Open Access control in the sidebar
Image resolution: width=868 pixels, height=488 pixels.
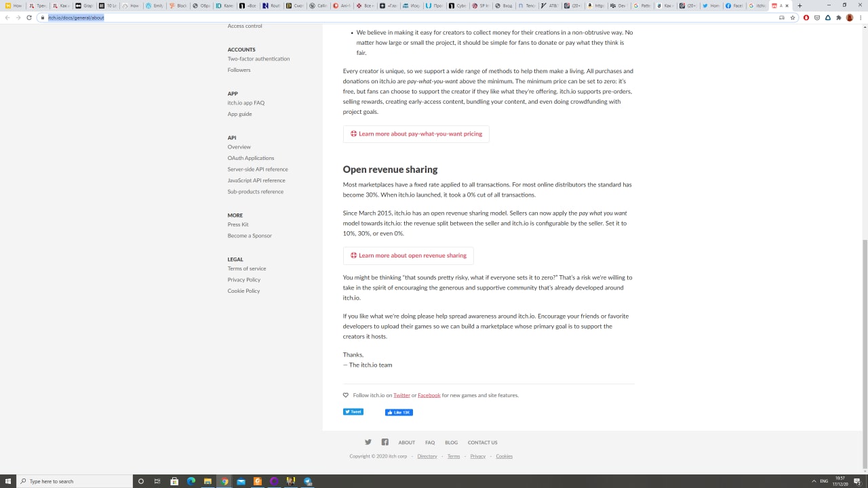tap(245, 26)
